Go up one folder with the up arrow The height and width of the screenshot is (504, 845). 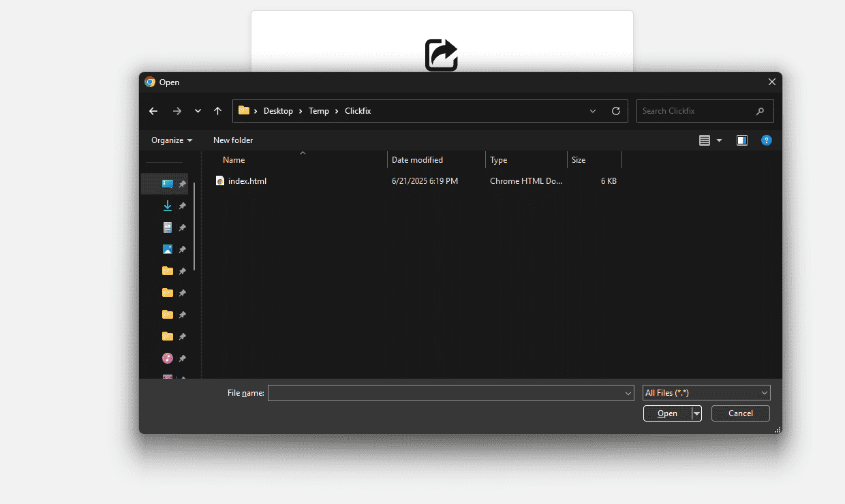[217, 111]
